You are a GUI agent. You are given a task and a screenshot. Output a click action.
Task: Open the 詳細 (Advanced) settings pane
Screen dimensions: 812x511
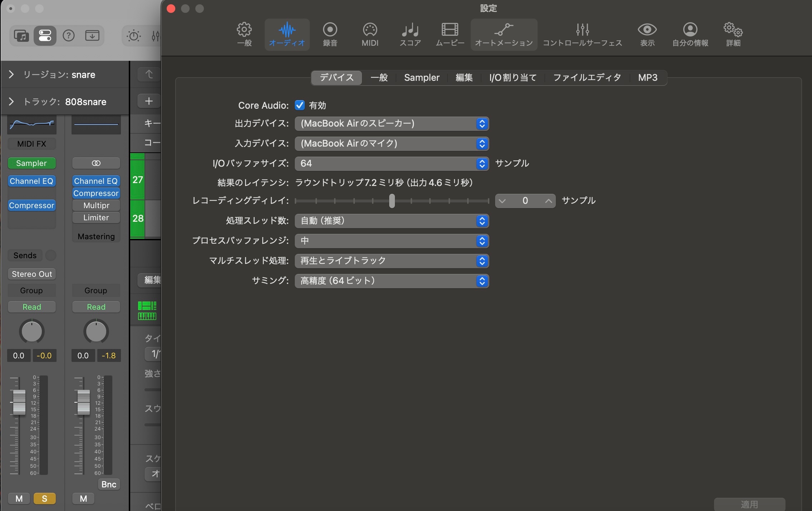(733, 34)
